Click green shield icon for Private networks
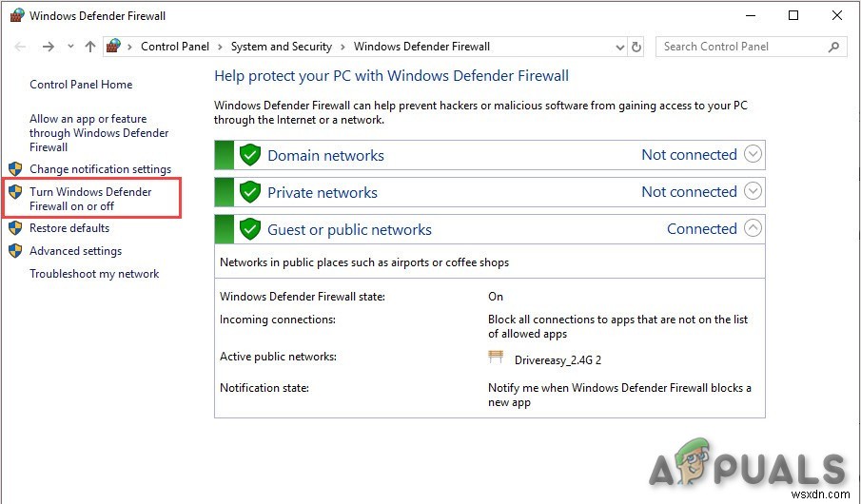The height and width of the screenshot is (504, 861). pos(250,192)
